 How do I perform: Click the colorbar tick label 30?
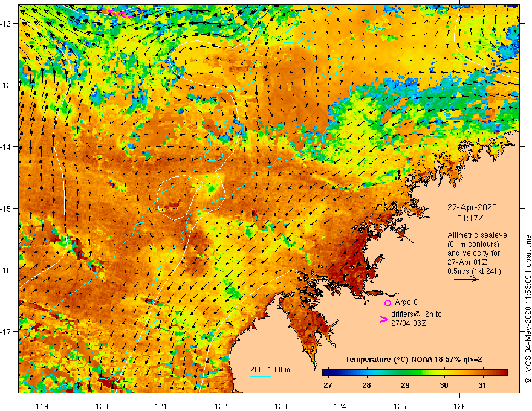pos(444,385)
